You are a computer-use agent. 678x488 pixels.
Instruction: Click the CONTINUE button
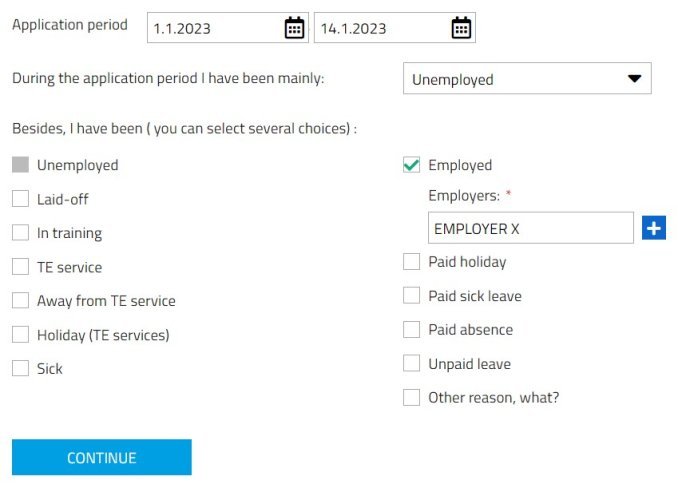tap(102, 457)
